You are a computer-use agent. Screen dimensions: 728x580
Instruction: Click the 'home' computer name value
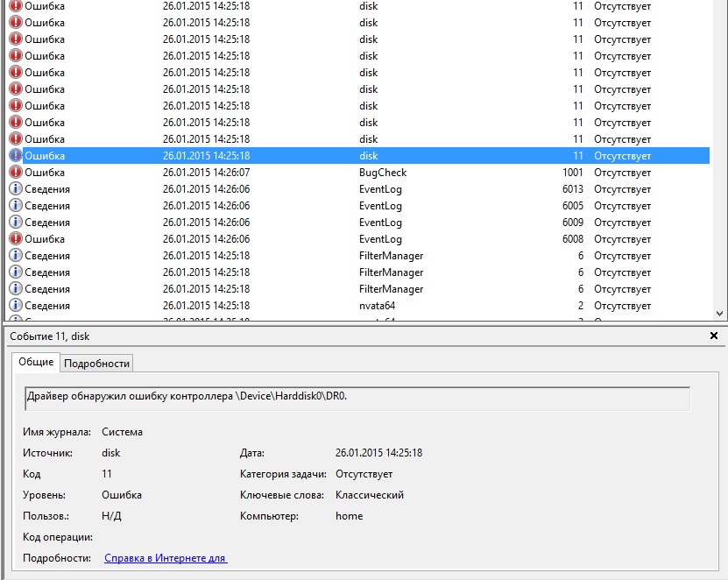coord(349,516)
